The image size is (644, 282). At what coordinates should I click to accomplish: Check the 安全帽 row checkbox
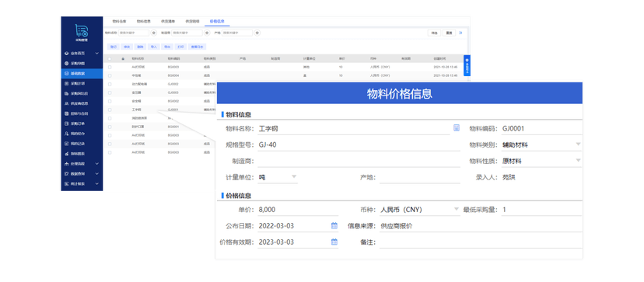[x=109, y=102]
